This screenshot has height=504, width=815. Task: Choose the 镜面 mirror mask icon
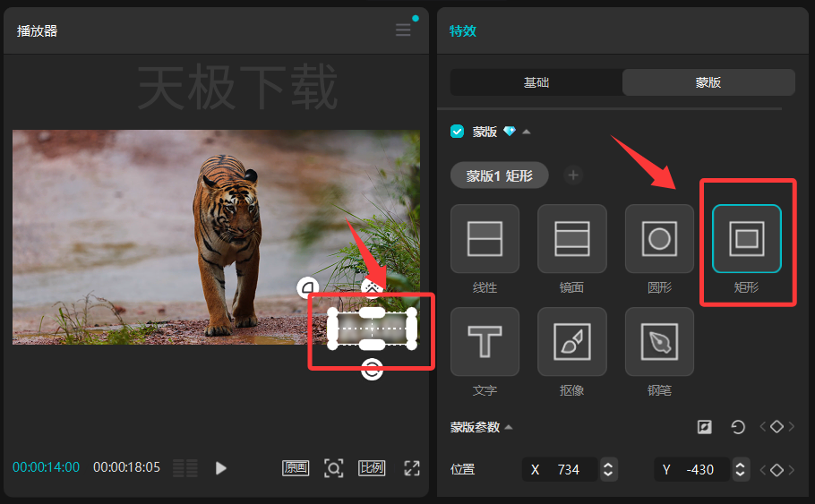[571, 238]
